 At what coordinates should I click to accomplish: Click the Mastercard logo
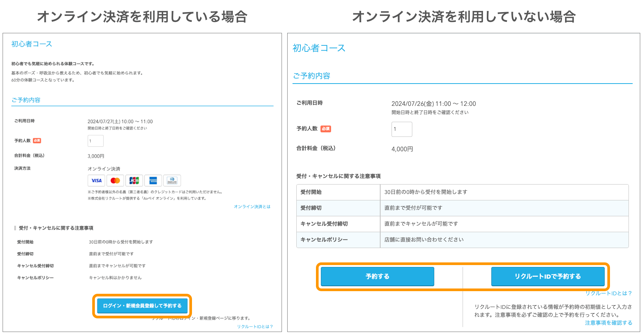coord(115,181)
